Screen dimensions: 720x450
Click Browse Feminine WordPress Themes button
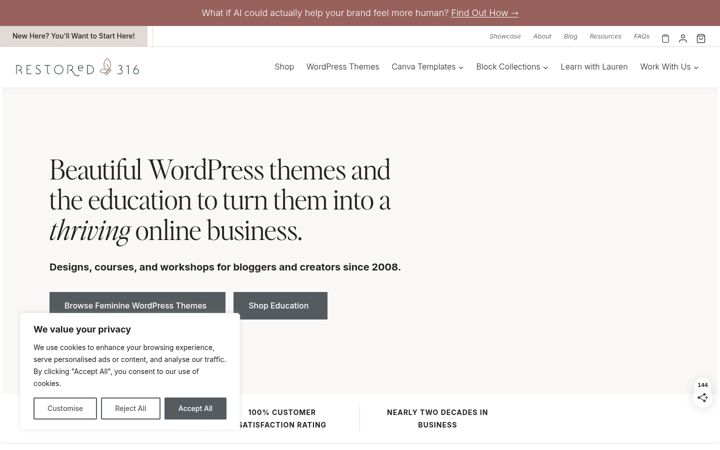pyautogui.click(x=137, y=305)
